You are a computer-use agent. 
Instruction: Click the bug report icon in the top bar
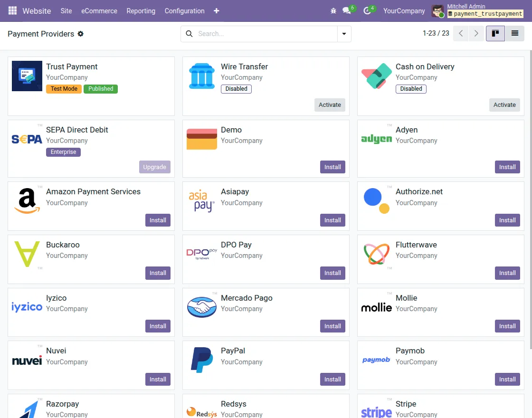(x=333, y=10)
